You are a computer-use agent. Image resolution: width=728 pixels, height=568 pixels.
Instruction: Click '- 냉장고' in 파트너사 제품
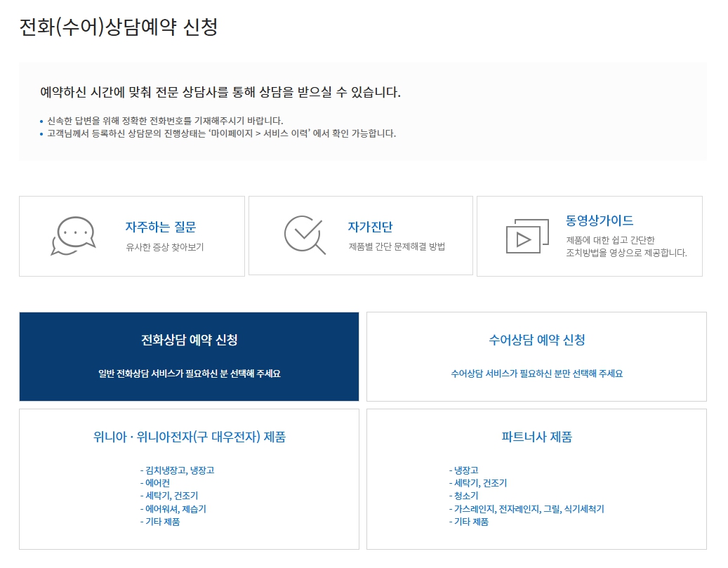pos(464,470)
